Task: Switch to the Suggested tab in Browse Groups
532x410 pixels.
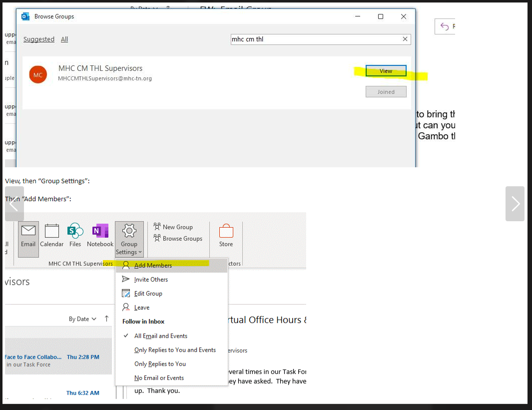Action: click(38, 39)
